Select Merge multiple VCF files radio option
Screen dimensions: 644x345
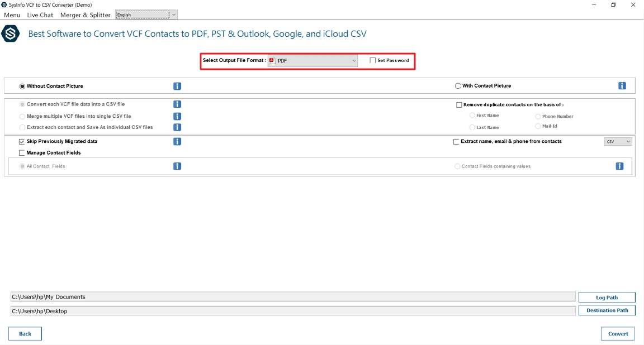pyautogui.click(x=22, y=116)
